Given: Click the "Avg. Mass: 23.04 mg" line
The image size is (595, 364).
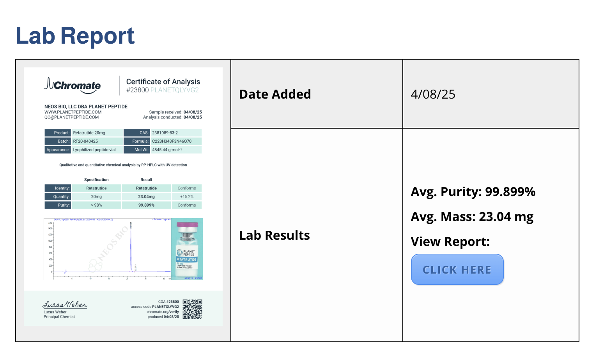Looking at the screenshot, I should 472,217.
